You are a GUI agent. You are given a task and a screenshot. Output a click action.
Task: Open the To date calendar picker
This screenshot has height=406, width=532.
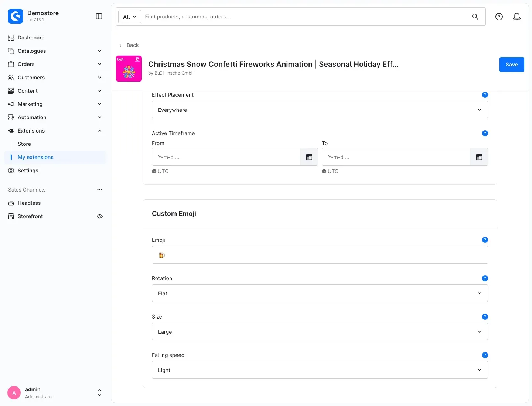pyautogui.click(x=479, y=157)
